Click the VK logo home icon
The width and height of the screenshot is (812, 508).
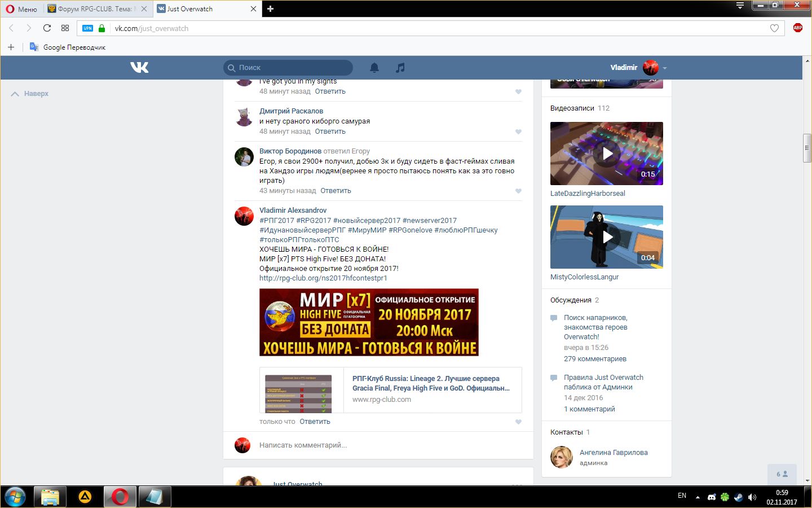(139, 68)
